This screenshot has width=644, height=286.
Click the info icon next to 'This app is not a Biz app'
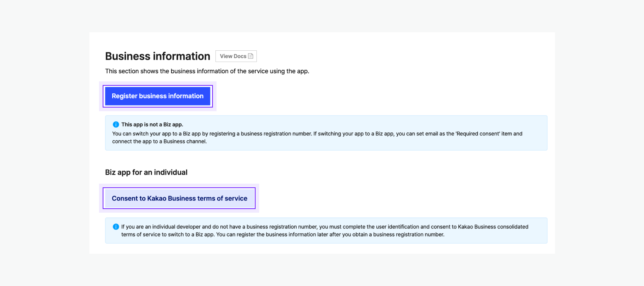[116, 124]
